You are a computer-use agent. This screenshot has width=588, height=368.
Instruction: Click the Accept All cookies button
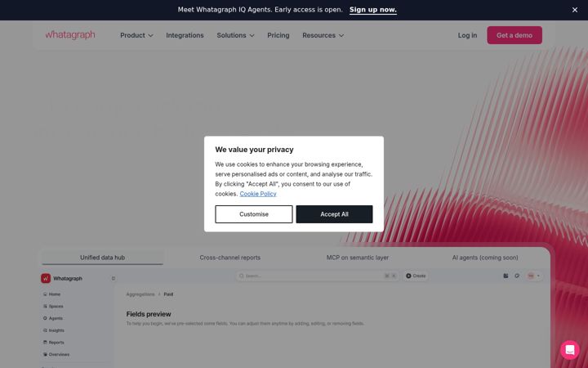point(334,214)
